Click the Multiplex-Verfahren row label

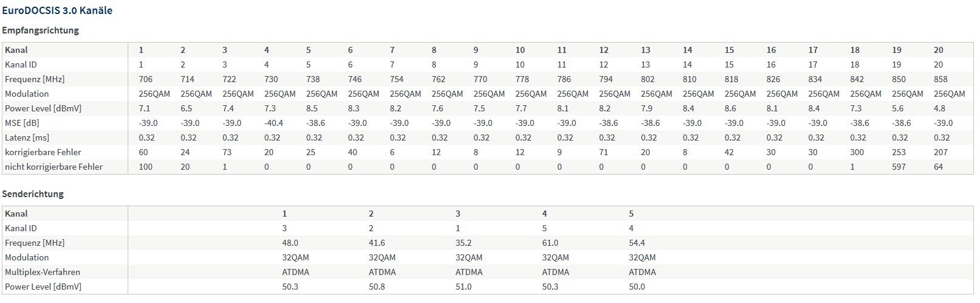point(43,272)
